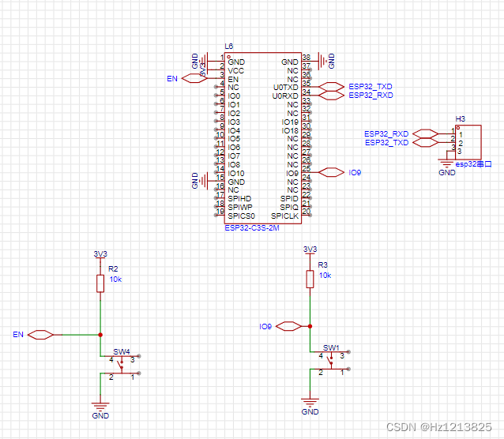Select the GND symbol under header H3
Image resolution: width=504 pixels, height=439 pixels.
point(447,163)
